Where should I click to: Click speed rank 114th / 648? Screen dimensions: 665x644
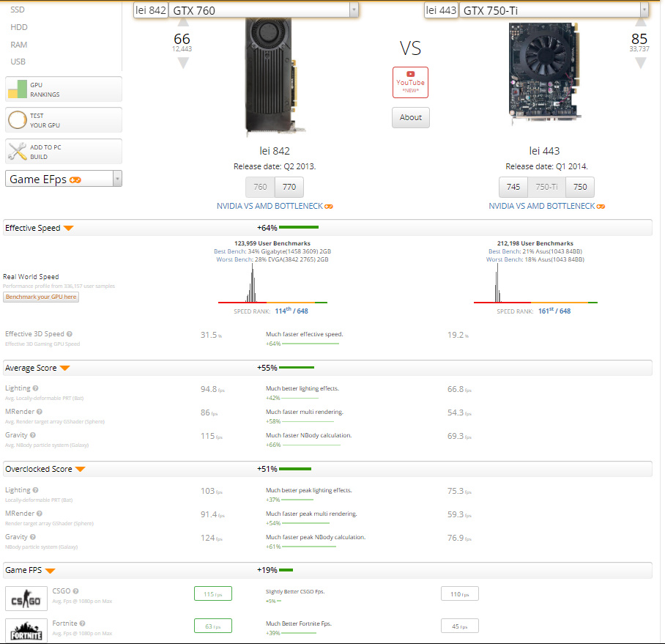[291, 311]
